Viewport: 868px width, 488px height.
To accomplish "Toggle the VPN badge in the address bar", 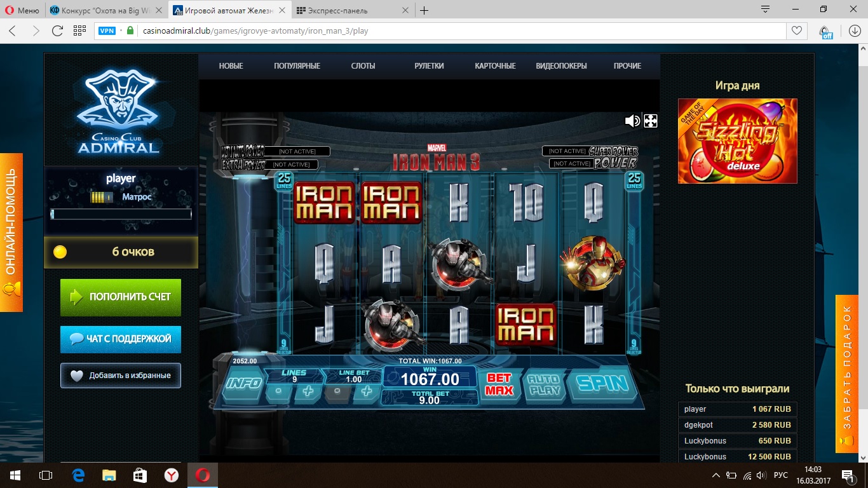I will (x=107, y=30).
